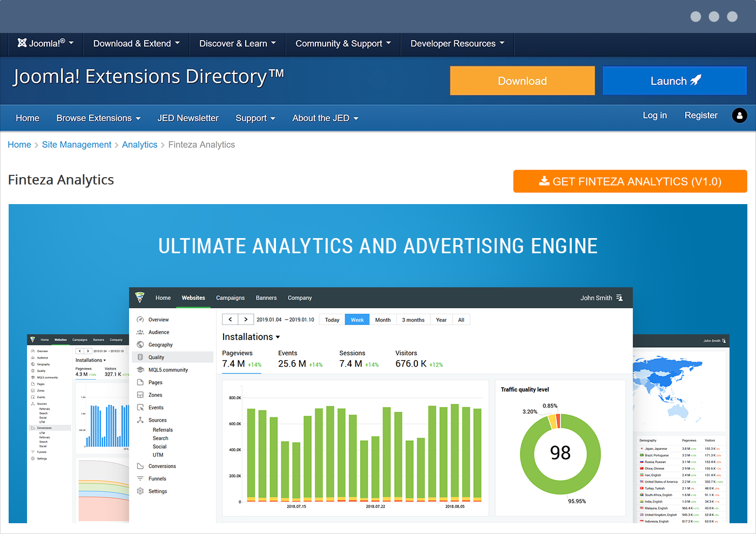The image size is (756, 534).
Task: Click Conversions folder icon in sidebar
Action: (x=140, y=466)
